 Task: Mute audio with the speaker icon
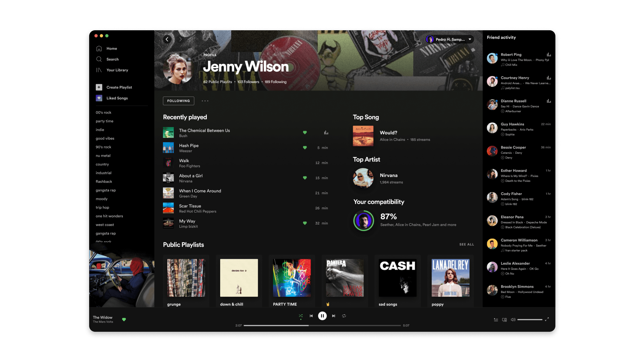coord(513,320)
